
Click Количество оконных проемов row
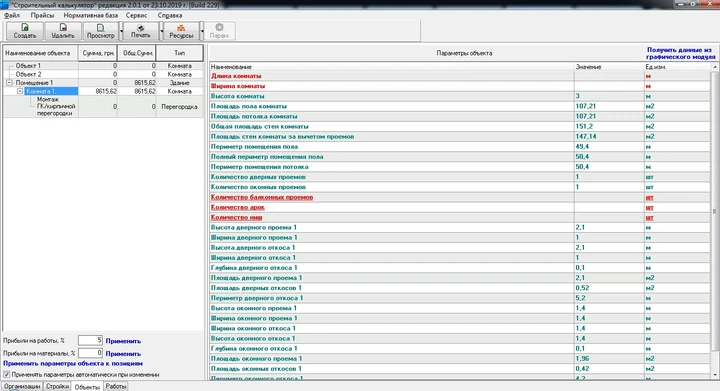(x=460, y=187)
